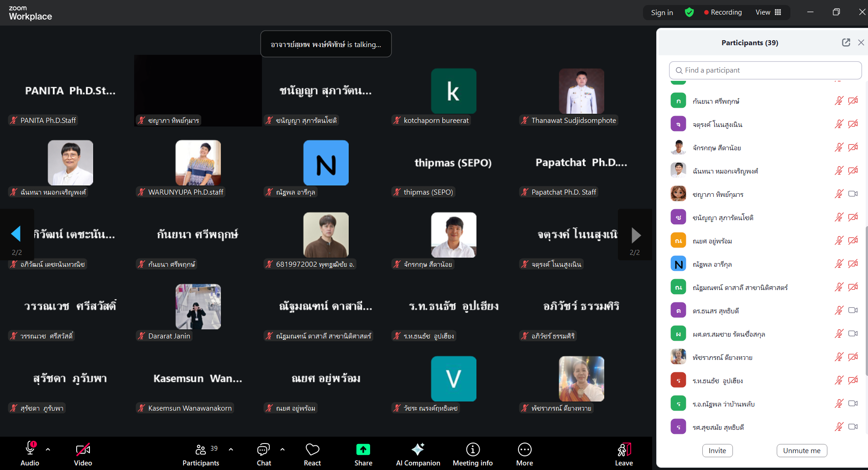The height and width of the screenshot is (470, 868).
Task: Open the View layout menu
Action: click(769, 12)
